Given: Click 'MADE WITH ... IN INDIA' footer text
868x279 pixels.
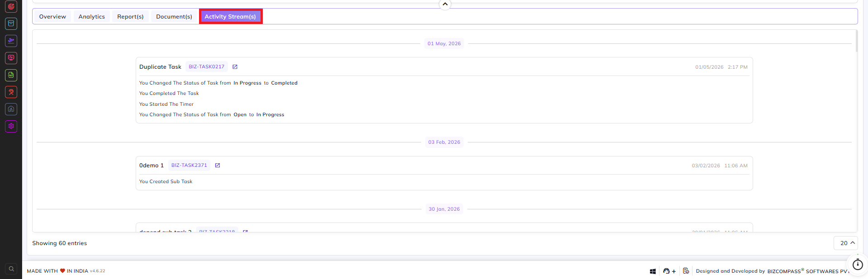Looking at the screenshot, I should click(57, 271).
